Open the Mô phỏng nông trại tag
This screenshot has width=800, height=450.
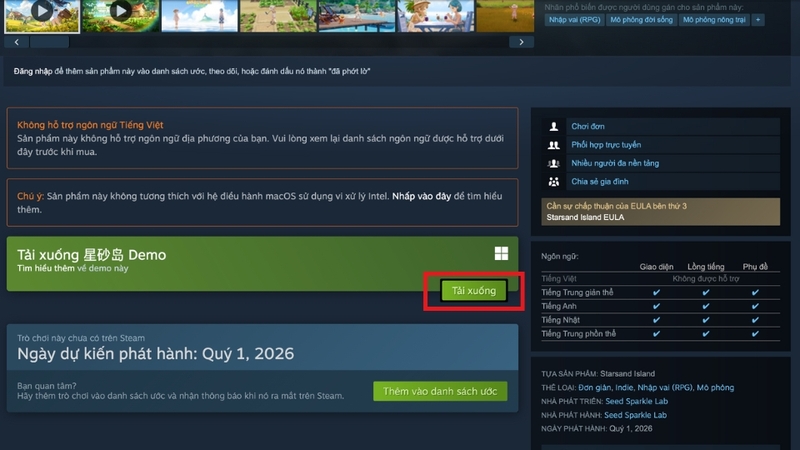tap(714, 20)
